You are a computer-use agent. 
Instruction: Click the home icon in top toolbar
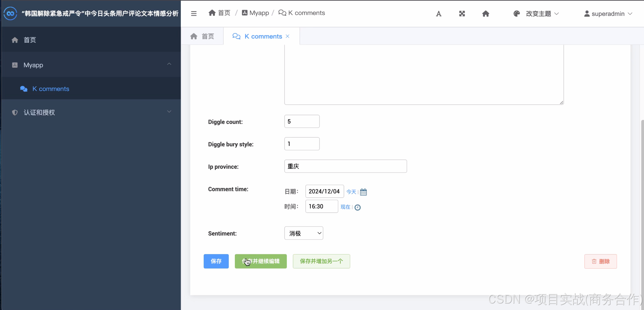[486, 14]
